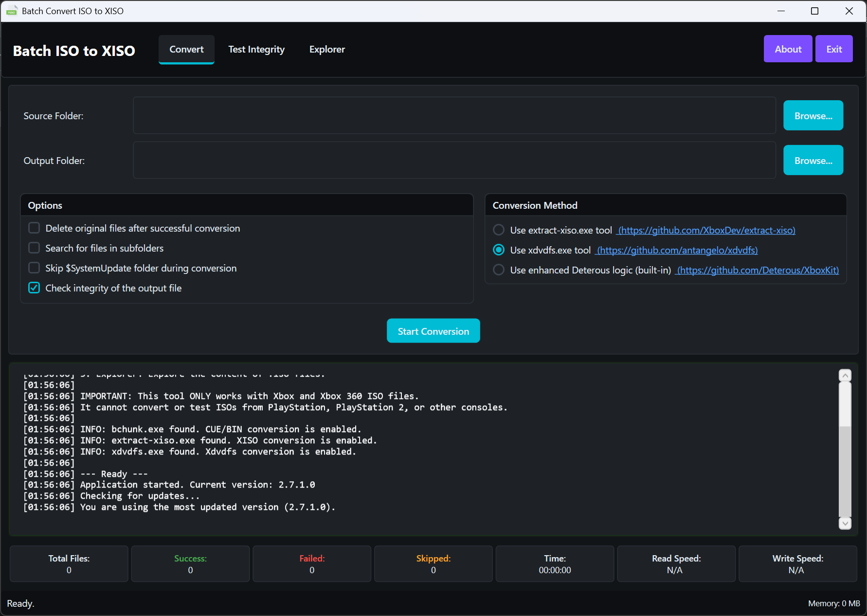This screenshot has height=616, width=867.
Task: Click the Skipped counter
Action: click(x=433, y=564)
